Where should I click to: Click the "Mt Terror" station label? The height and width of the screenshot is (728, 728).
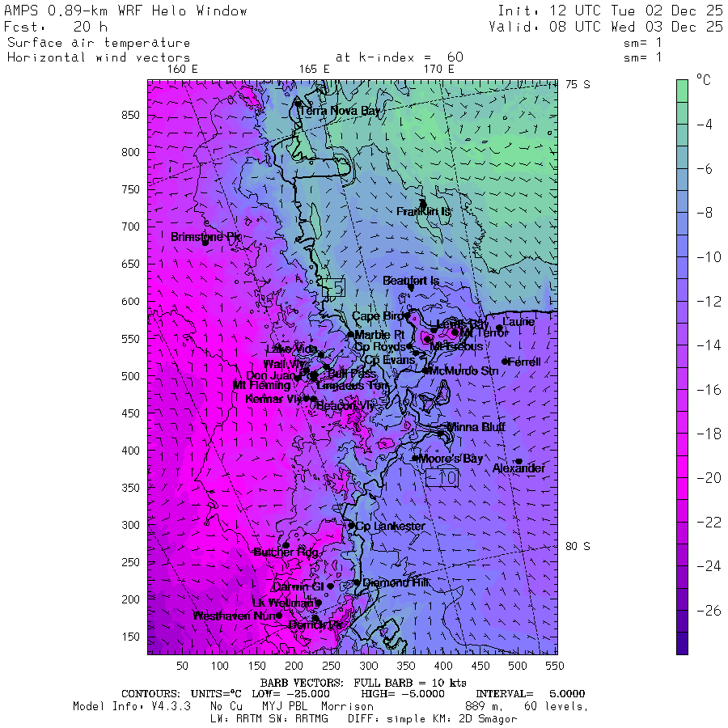(x=485, y=333)
